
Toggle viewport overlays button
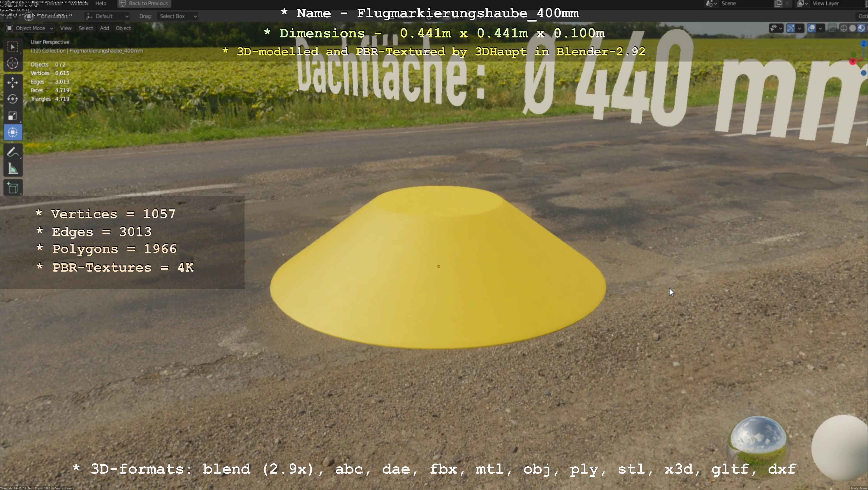point(811,28)
